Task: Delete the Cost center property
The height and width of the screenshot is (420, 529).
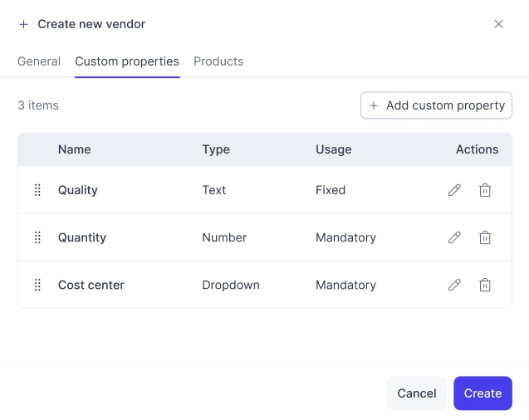Action: pyautogui.click(x=485, y=286)
